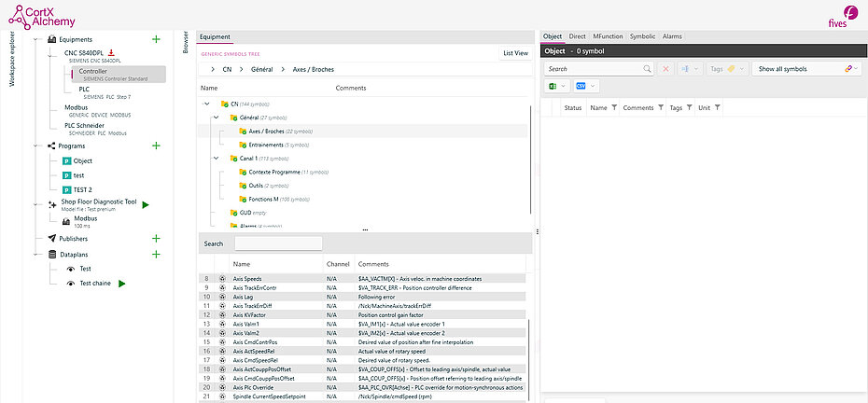The width and height of the screenshot is (868, 403).
Task: Filter the Name column in Object table
Action: (614, 108)
